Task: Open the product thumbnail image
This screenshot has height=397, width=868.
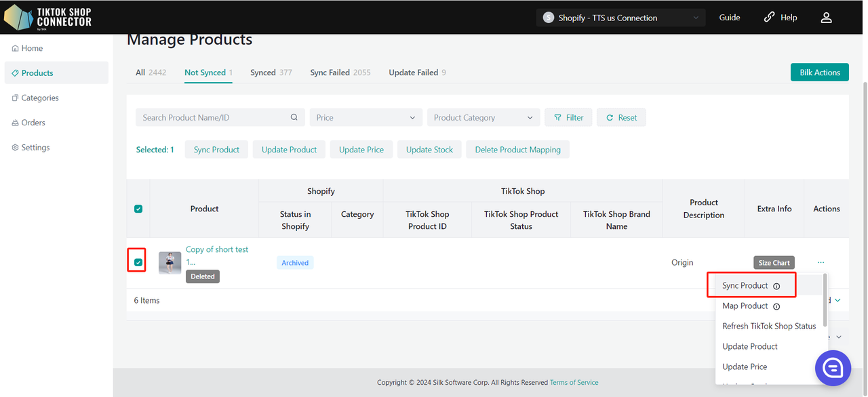Action: coord(170,262)
